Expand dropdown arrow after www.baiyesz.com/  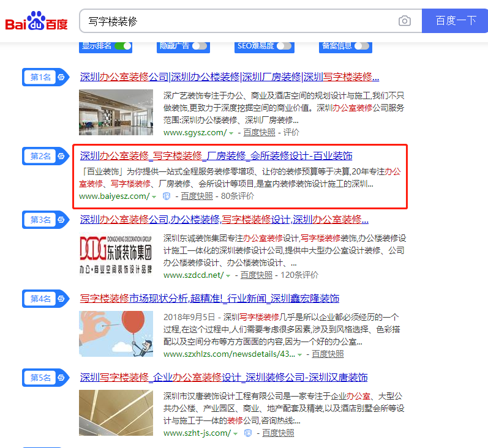154,197
